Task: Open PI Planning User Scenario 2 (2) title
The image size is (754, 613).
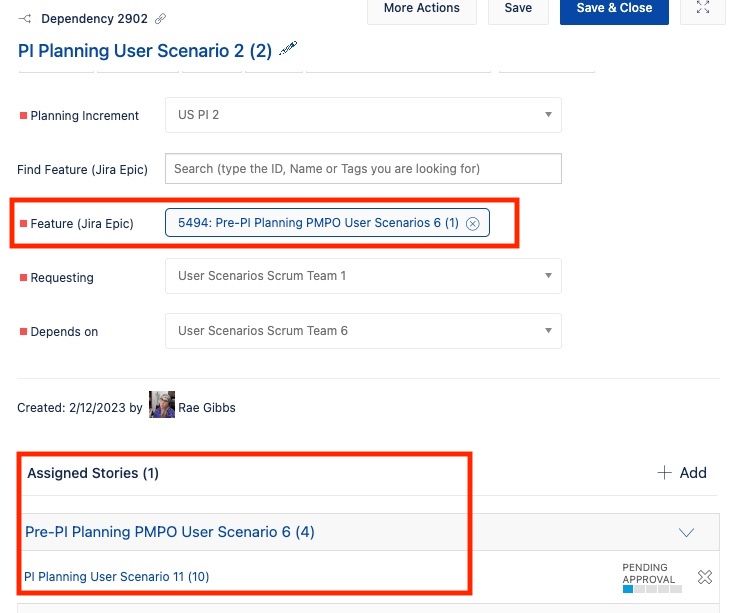Action: pyautogui.click(x=145, y=50)
